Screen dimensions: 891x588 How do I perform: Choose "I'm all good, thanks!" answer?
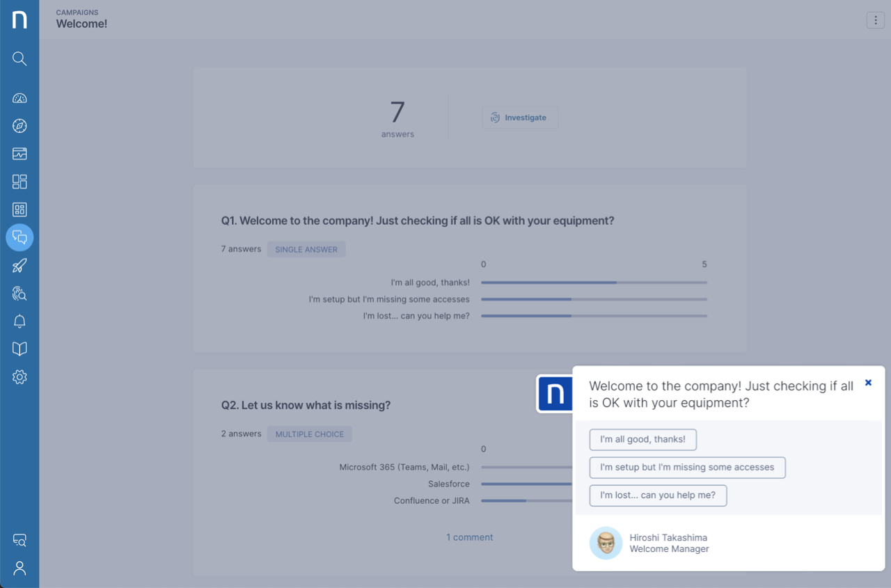[642, 440]
